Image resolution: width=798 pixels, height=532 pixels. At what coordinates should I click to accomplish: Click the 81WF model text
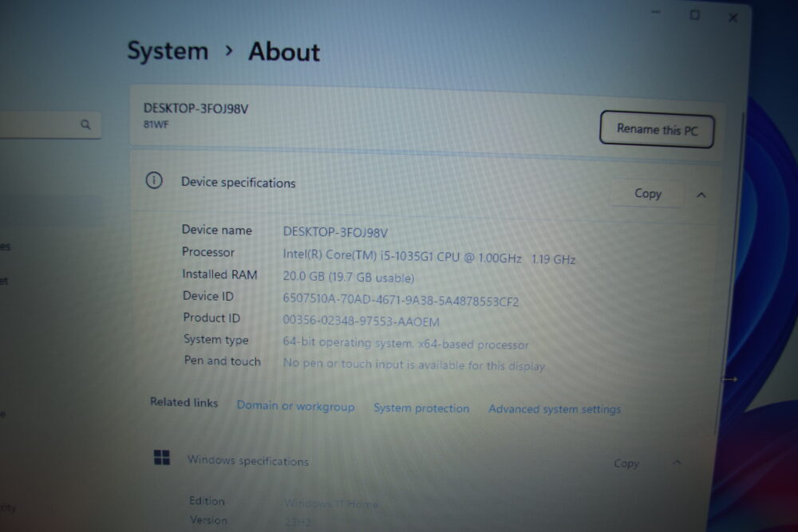click(x=156, y=124)
